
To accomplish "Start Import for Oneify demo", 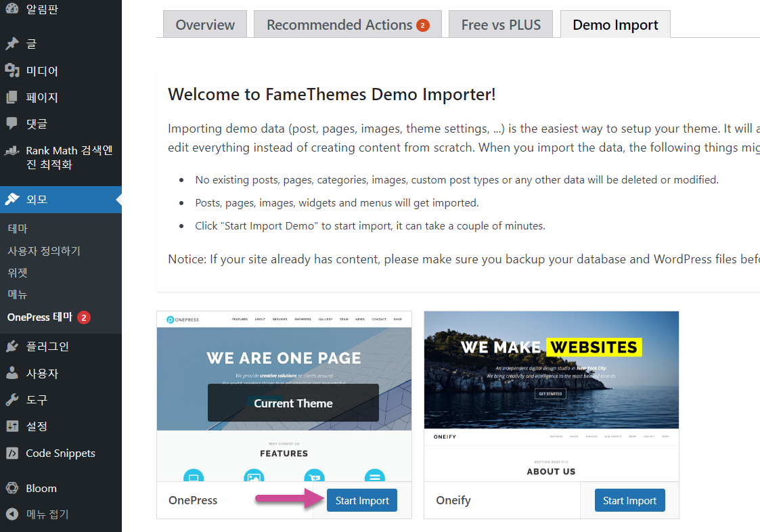I will point(629,500).
